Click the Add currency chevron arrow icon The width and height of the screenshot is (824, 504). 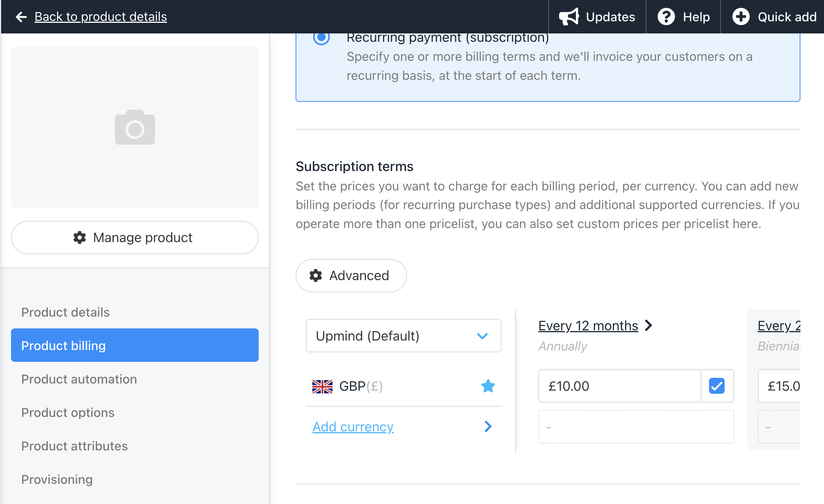pyautogui.click(x=488, y=426)
